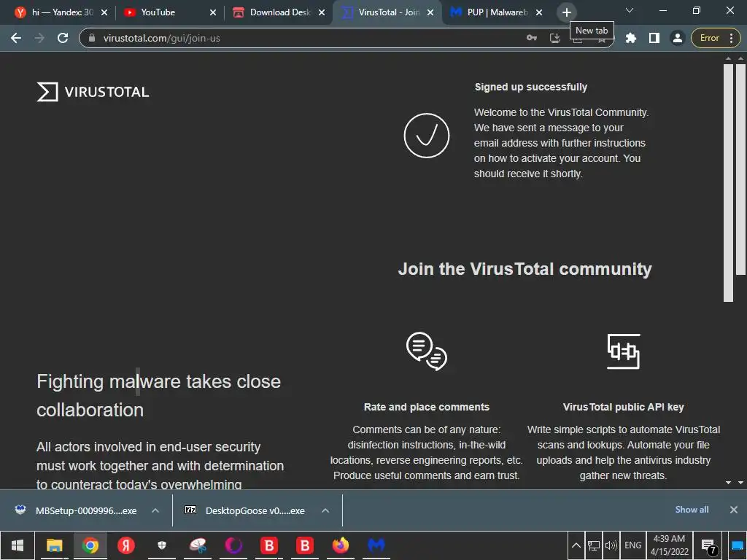747x560 pixels.
Task: Click the signed up checkmark circle icon
Action: (x=426, y=136)
